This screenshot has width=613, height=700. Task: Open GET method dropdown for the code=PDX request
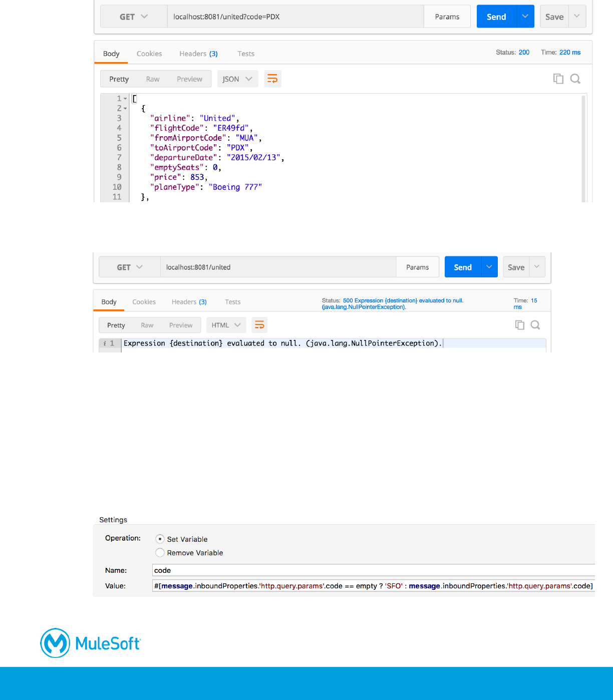point(134,17)
